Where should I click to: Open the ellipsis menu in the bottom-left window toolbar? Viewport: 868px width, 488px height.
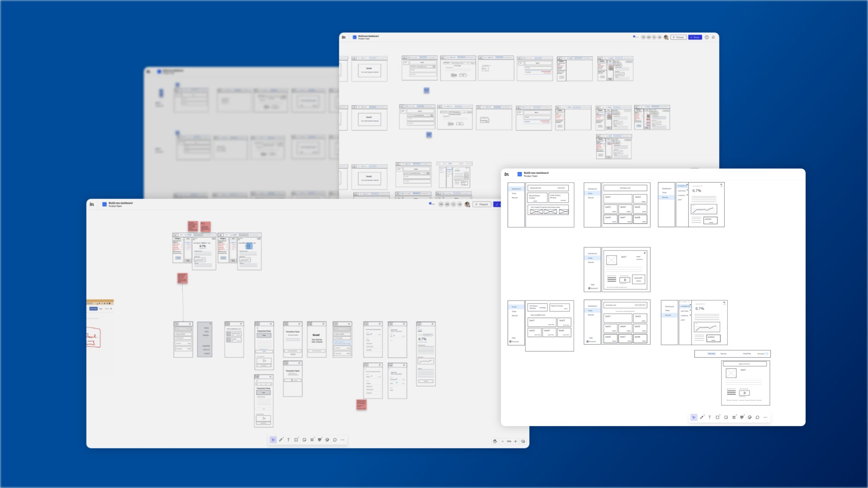[342, 440]
